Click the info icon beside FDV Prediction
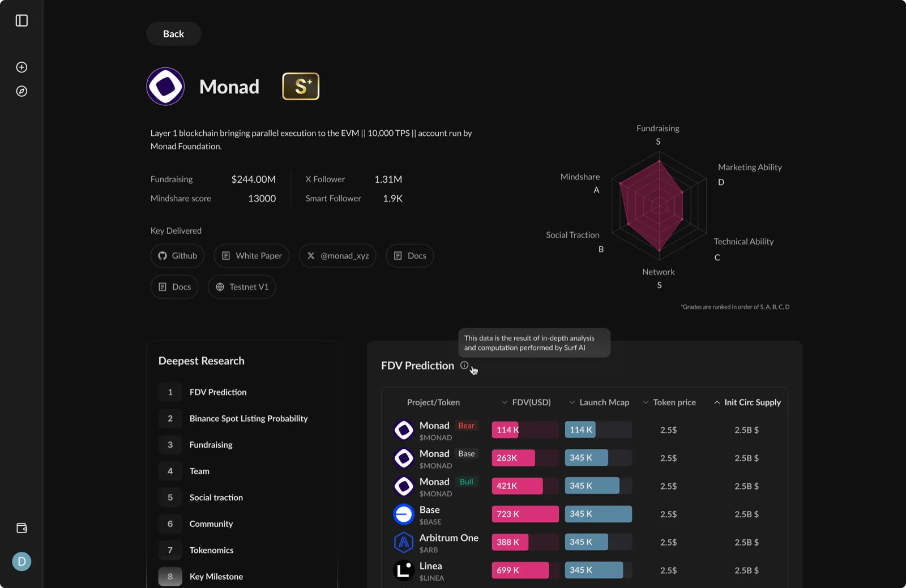Image resolution: width=906 pixels, height=588 pixels. point(464,366)
